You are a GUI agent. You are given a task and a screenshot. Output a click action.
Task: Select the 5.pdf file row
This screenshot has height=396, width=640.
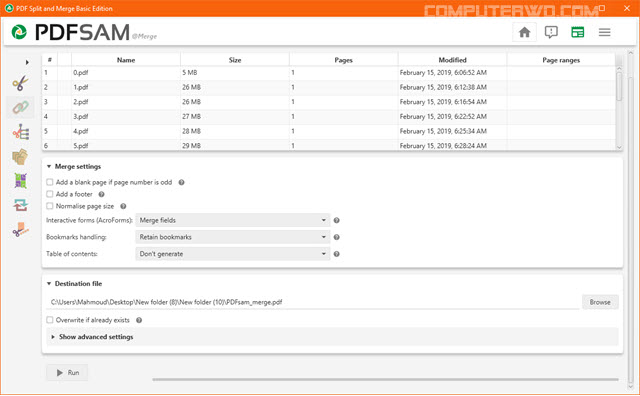point(329,145)
